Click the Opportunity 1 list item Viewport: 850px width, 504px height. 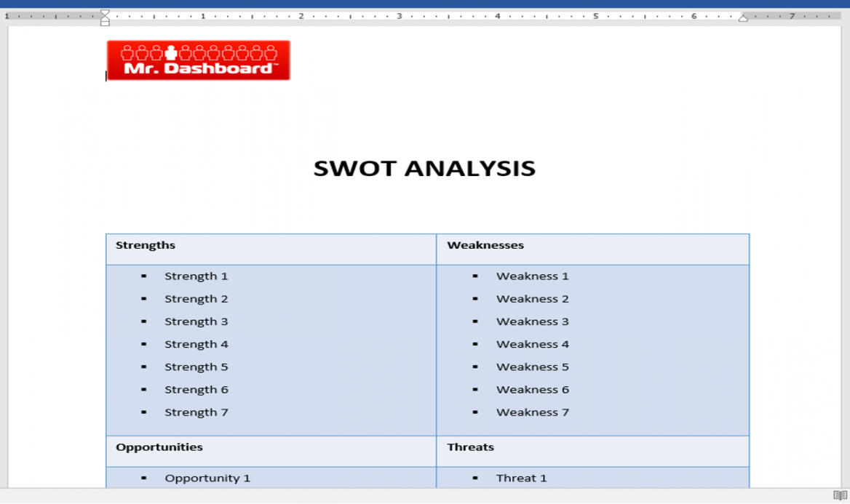click(207, 479)
